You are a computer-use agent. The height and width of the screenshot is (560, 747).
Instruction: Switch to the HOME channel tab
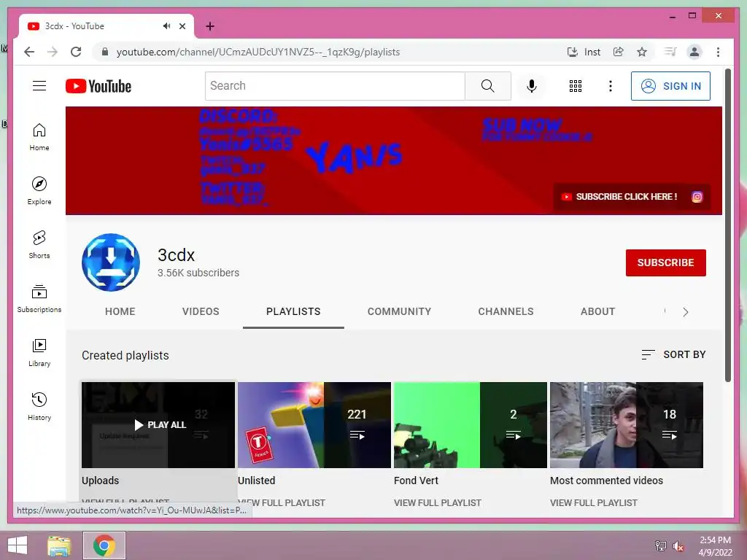click(120, 311)
